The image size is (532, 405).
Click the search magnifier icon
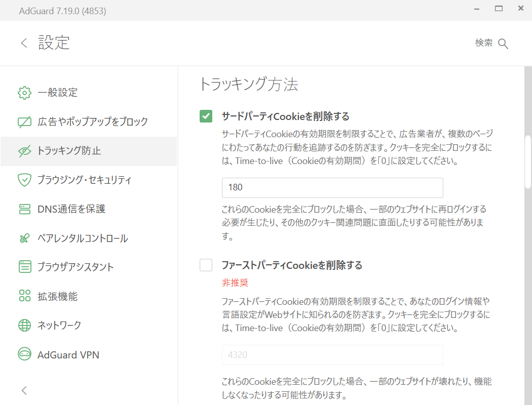coord(503,44)
